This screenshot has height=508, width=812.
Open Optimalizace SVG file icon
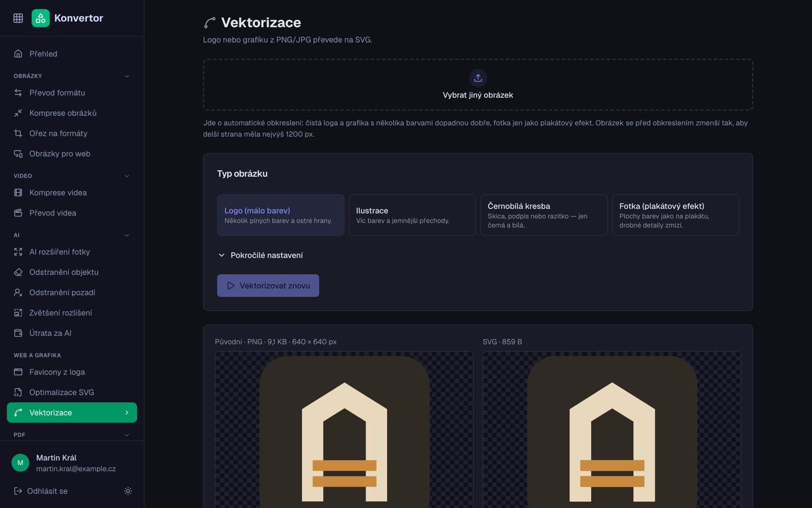pyautogui.click(x=18, y=392)
